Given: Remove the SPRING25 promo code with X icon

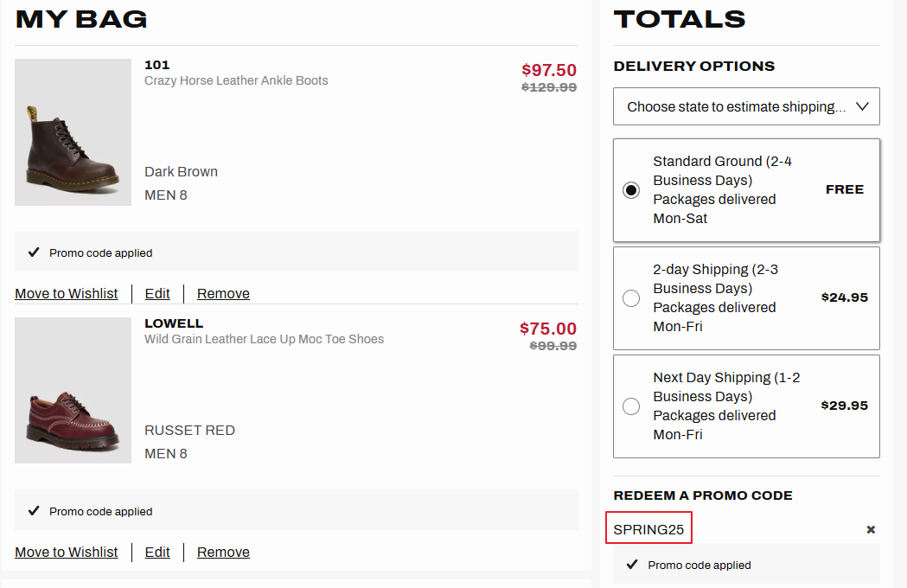Looking at the screenshot, I should tap(871, 529).
